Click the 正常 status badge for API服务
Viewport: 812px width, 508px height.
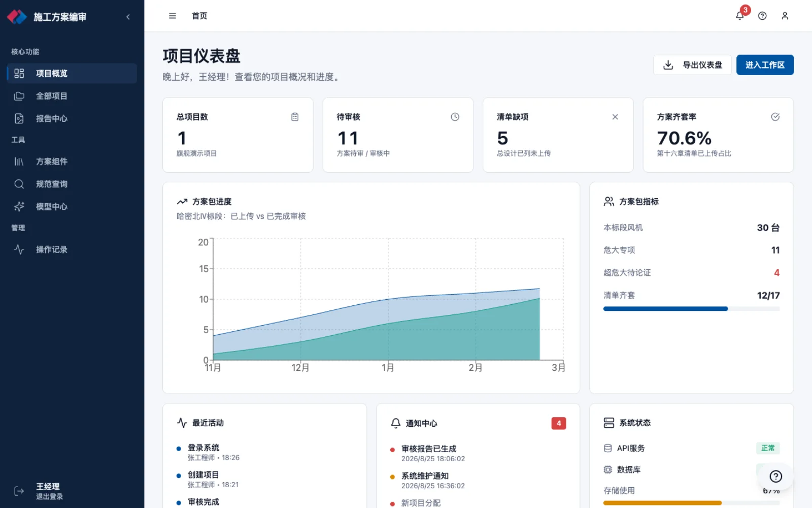pyautogui.click(x=768, y=448)
